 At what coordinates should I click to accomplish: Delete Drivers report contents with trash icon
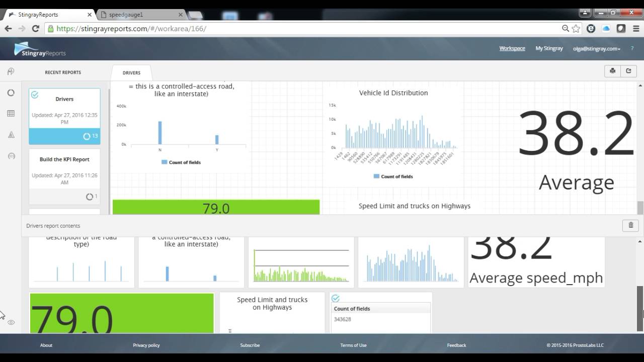tap(630, 225)
